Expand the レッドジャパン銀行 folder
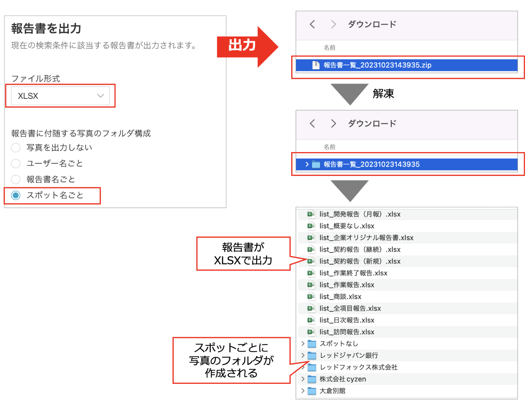The width and height of the screenshot is (532, 402). [x=303, y=355]
